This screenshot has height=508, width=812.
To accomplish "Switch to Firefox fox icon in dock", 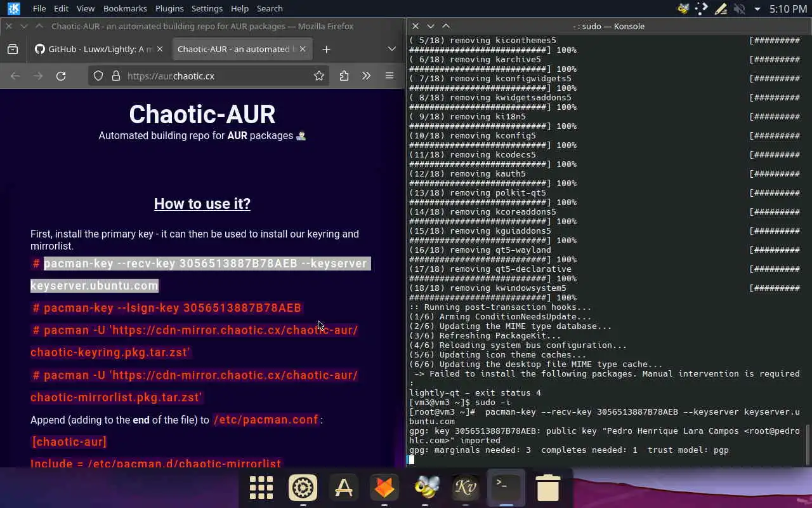I will (x=384, y=488).
